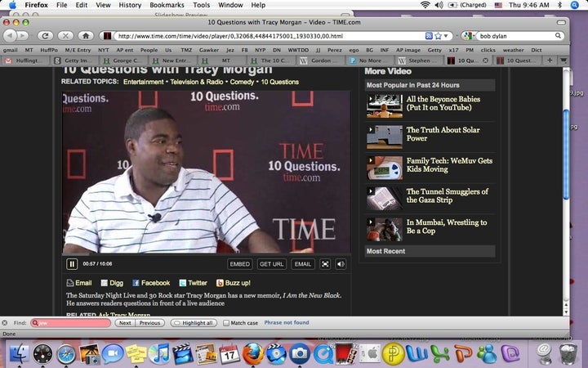The height and width of the screenshot is (368, 588).
Task: Open the list all tabs dropdown
Action: (x=563, y=60)
